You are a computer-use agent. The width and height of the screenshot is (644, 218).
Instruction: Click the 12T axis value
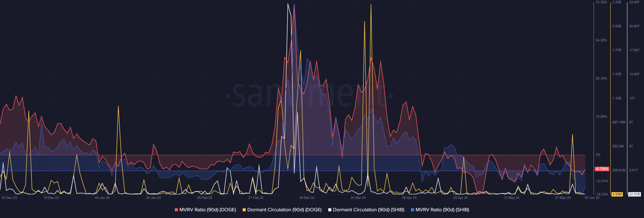632,98
